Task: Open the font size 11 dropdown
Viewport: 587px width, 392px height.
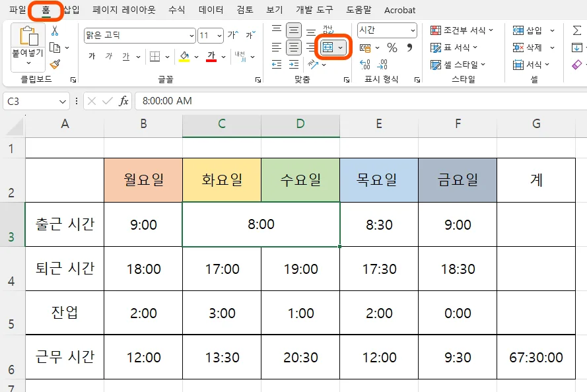Action: pos(219,36)
